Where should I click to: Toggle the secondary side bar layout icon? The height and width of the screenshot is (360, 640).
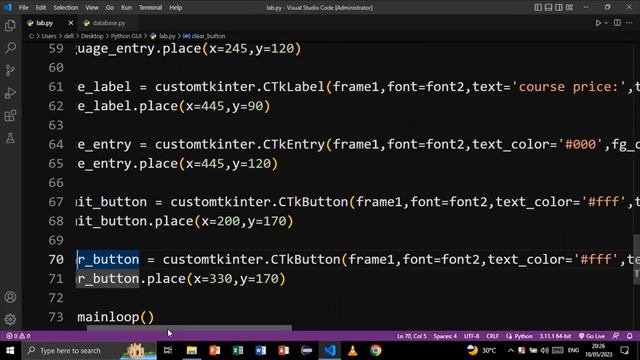(559, 7)
